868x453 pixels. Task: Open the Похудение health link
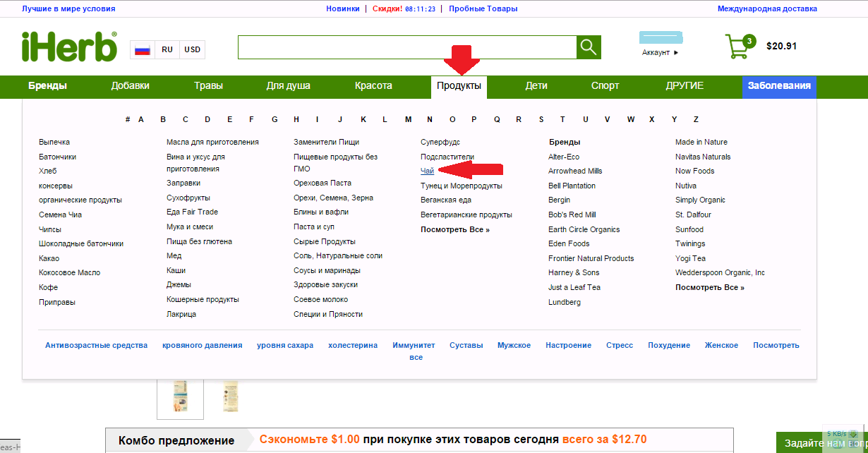tap(669, 345)
